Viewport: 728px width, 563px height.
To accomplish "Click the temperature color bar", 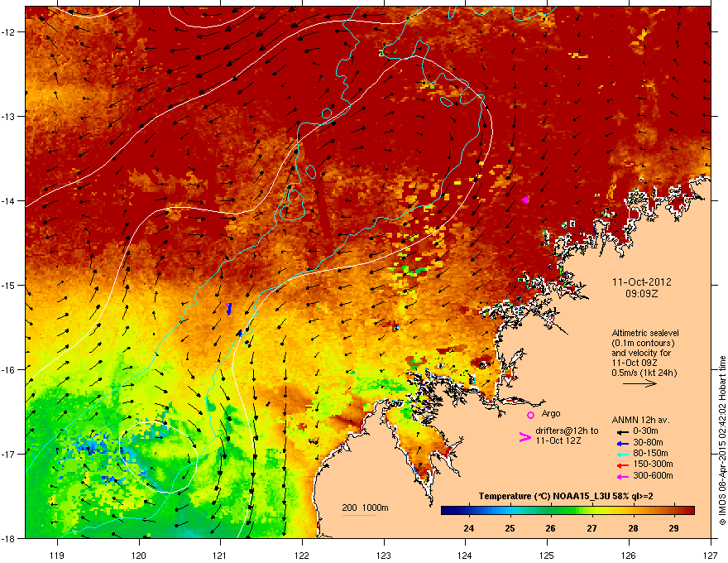I will (x=568, y=510).
